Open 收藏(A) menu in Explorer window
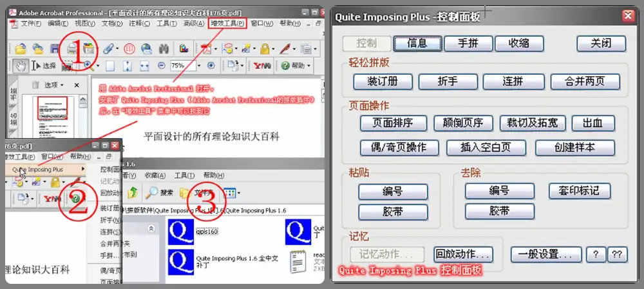Screen dimensions: 644x289 [x=155, y=175]
